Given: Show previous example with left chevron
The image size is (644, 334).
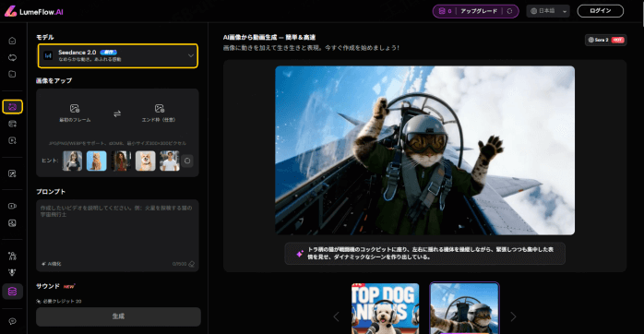Looking at the screenshot, I should click(x=336, y=316).
